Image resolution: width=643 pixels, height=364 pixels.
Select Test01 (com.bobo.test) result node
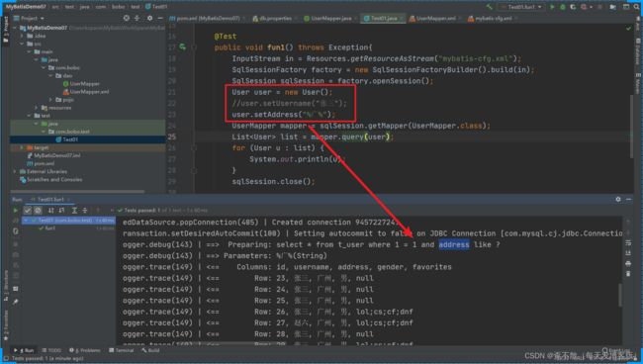pyautogui.click(x=69, y=221)
